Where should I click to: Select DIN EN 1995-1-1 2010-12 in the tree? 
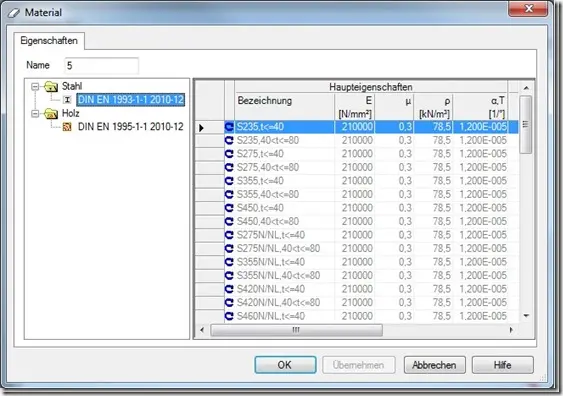click(131, 127)
